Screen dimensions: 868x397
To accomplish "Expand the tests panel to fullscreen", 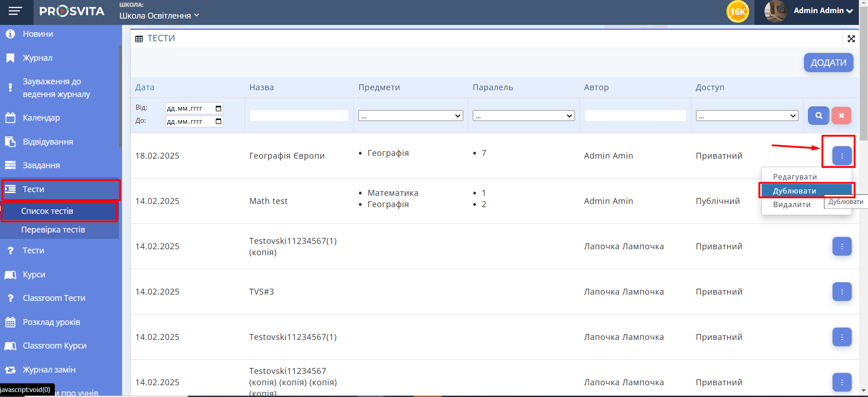I will click(x=851, y=39).
